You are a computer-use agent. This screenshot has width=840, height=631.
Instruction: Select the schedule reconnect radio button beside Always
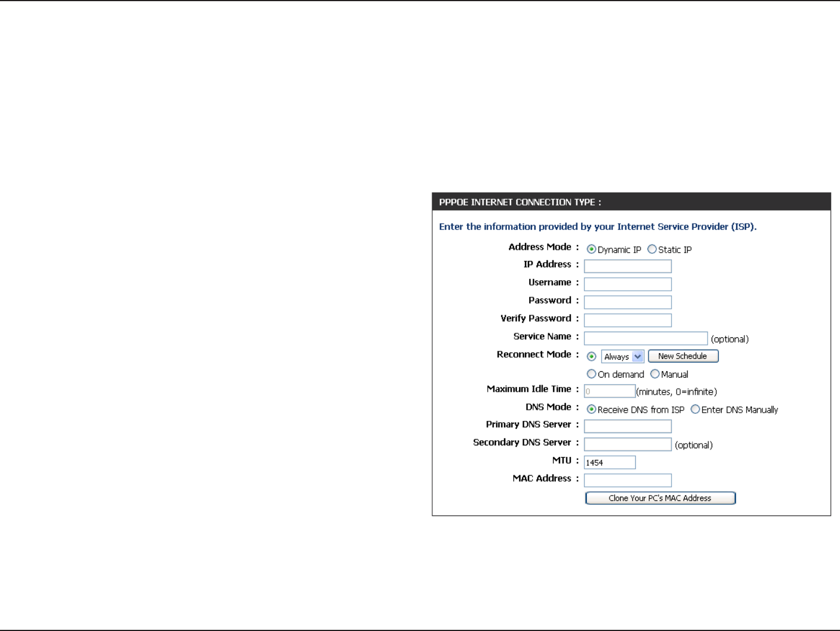tap(591, 356)
